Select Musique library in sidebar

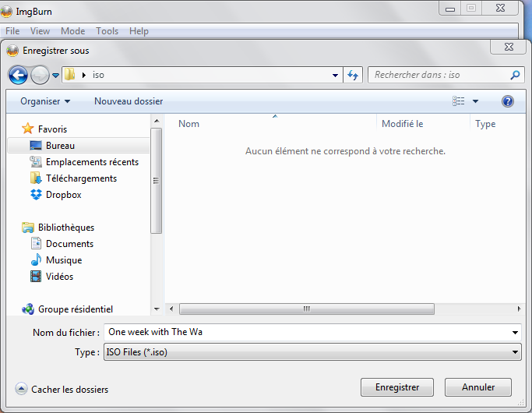[x=63, y=260]
